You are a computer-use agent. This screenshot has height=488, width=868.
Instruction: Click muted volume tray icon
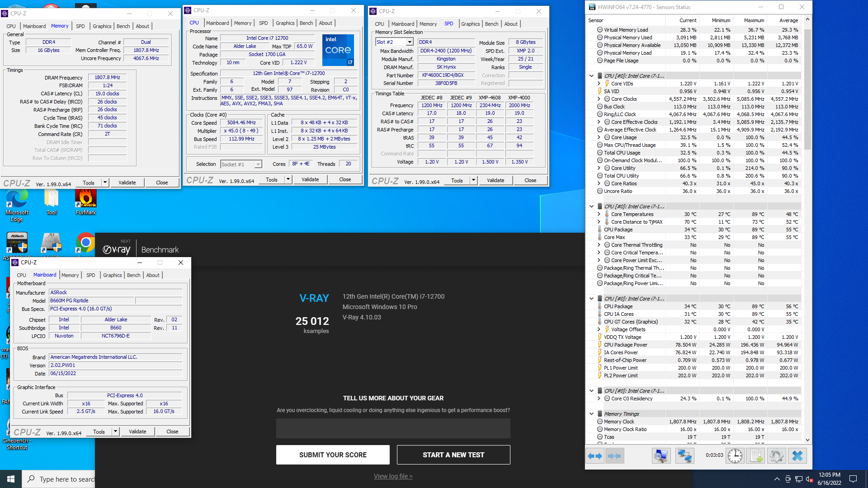click(x=810, y=479)
